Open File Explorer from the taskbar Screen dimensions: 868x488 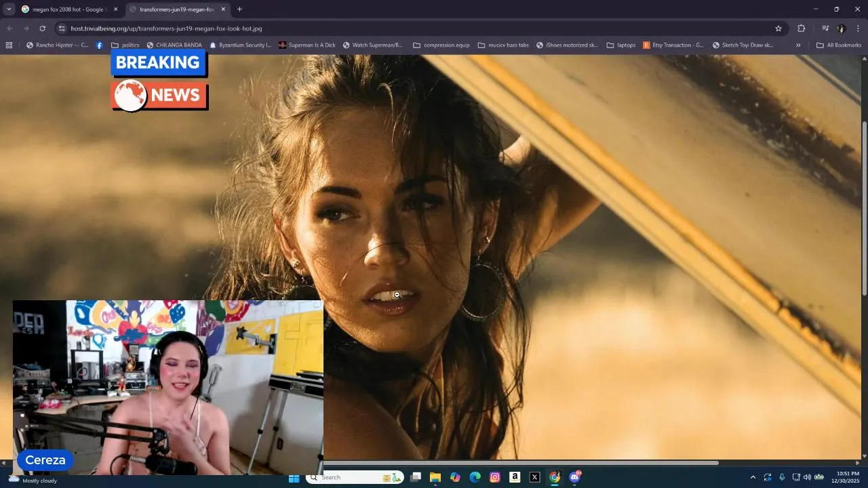(x=435, y=478)
